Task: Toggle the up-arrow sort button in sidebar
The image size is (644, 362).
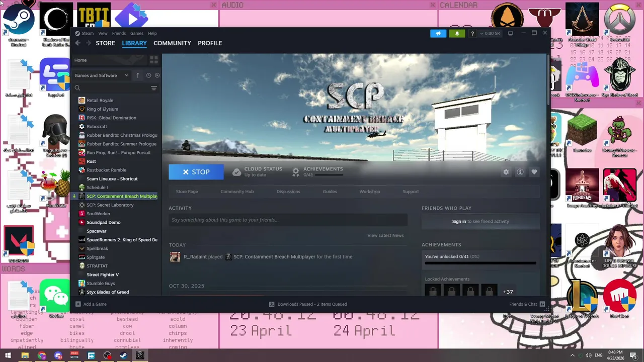Action: 138,75
